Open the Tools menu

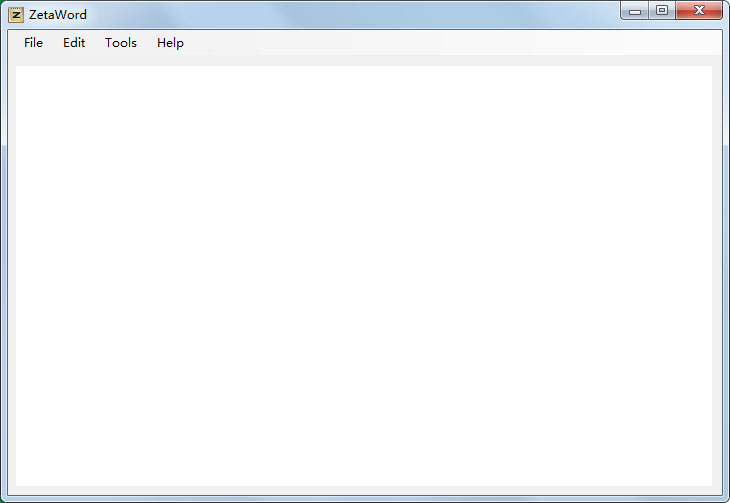click(121, 43)
